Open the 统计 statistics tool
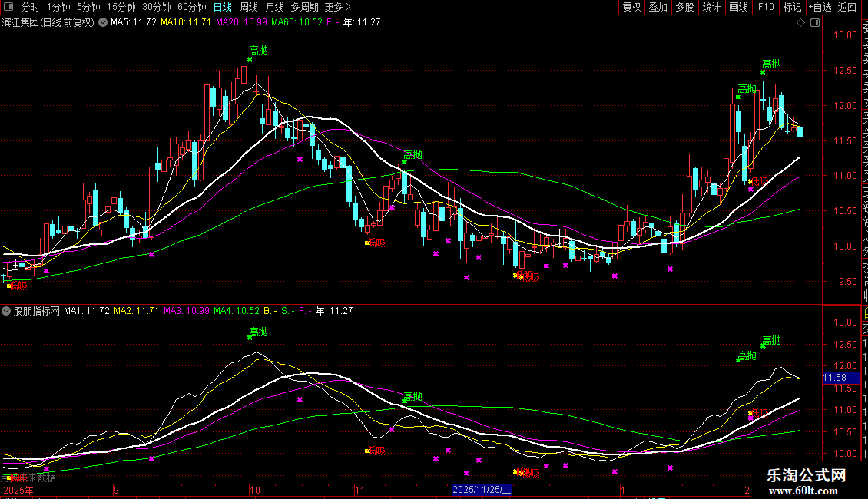Image resolution: width=868 pixels, height=499 pixels. pyautogui.click(x=711, y=7)
